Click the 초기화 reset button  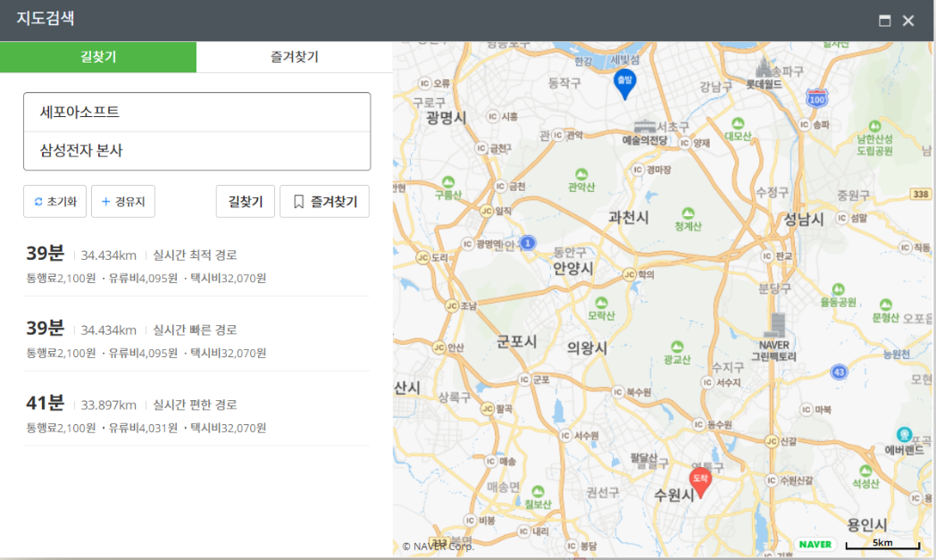click(x=54, y=201)
